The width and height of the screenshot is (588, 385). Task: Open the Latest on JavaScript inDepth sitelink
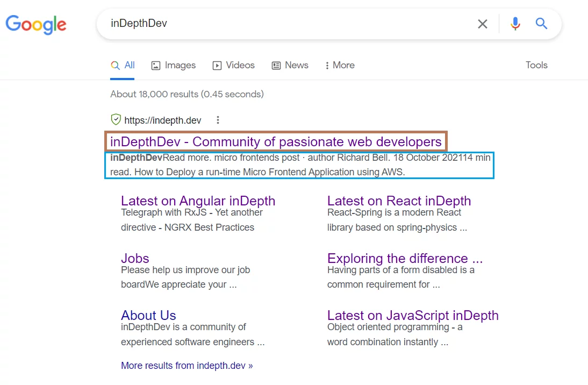point(413,315)
